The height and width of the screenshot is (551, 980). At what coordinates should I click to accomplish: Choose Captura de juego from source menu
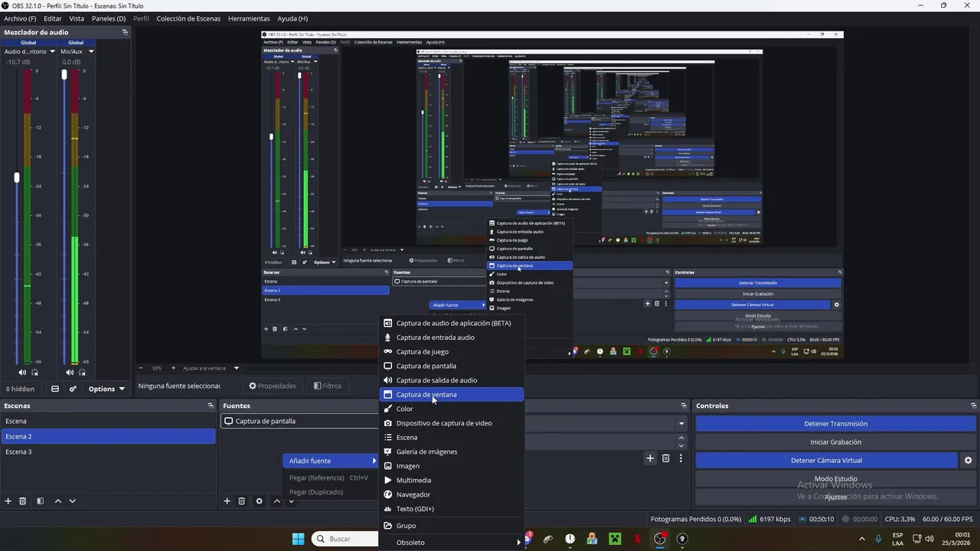pos(452,352)
